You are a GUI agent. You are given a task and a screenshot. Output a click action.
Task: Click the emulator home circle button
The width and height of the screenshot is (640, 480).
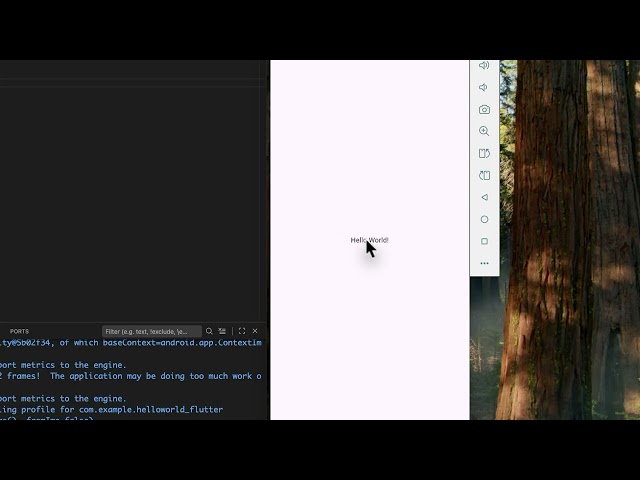484,220
